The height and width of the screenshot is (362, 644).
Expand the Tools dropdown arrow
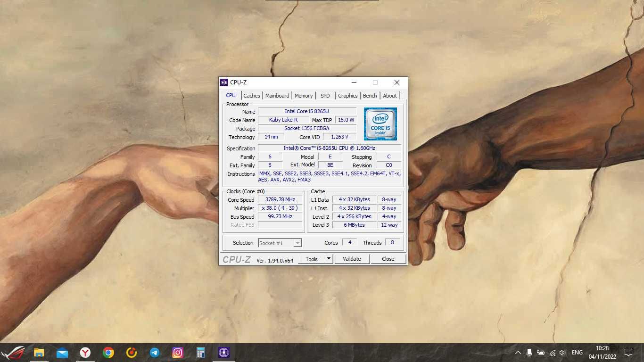[329, 259]
